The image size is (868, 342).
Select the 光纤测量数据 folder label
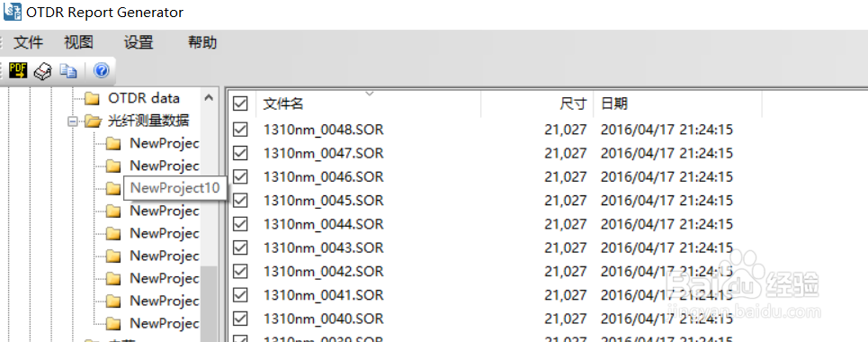(x=148, y=121)
